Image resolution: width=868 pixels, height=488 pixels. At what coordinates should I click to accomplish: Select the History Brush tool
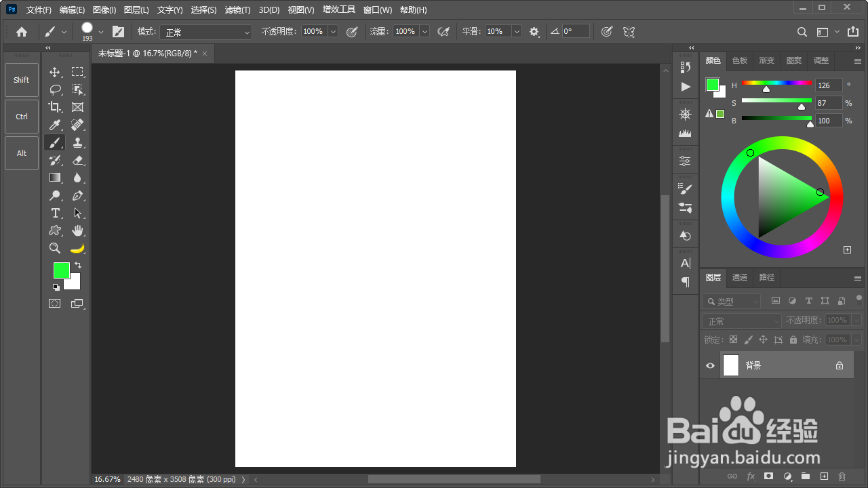click(x=55, y=160)
